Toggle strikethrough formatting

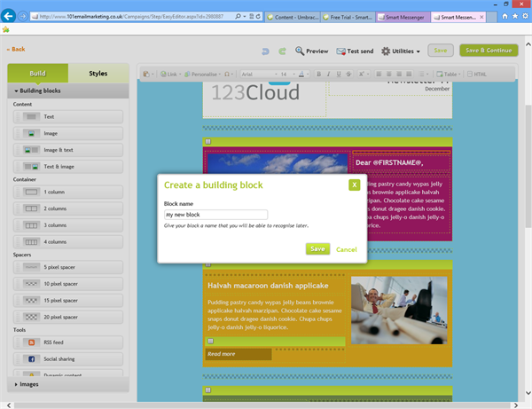348,74
